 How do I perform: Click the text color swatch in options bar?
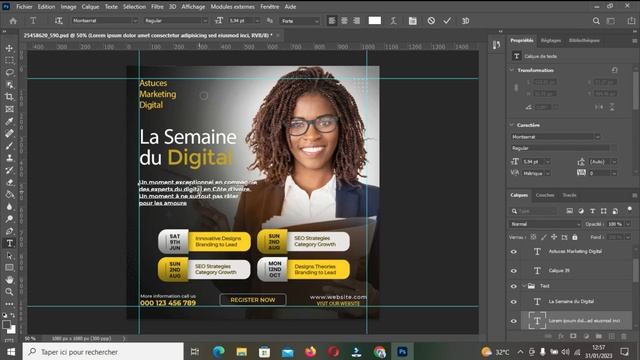(375, 21)
